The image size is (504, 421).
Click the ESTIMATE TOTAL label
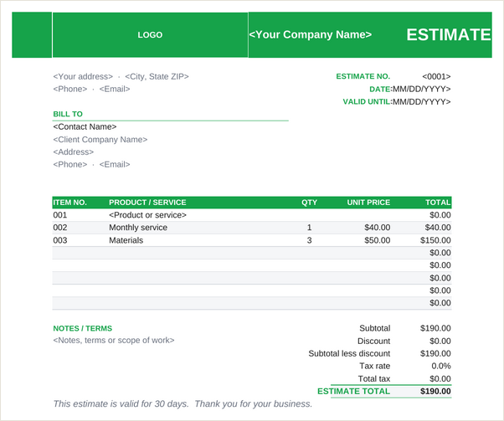click(353, 392)
